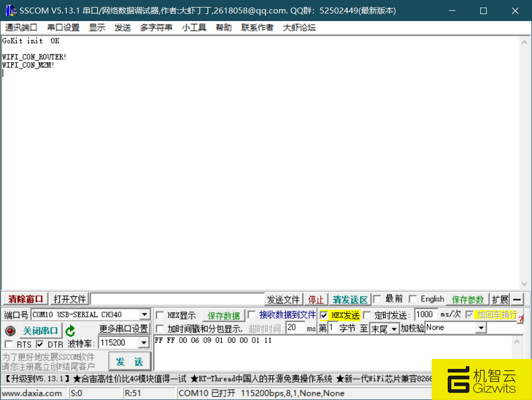The width and height of the screenshot is (532, 400).
Task: Open the 末尾 byte range dropdown
Action: click(x=394, y=329)
